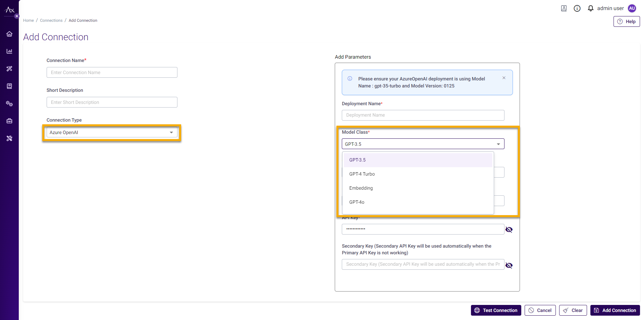Click the documentation book icon in sidebar
This screenshot has height=320, width=644.
[x=9, y=86]
